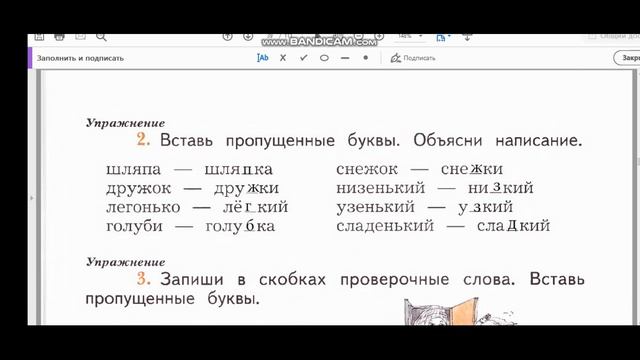Click the word 'легонько'
640x360 pixels.
coord(143,207)
